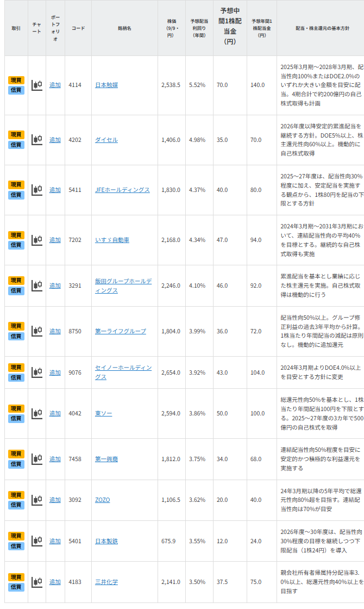Add JFEホールディングス to portfolio via 追加
364x609 pixels.
[x=55, y=190]
